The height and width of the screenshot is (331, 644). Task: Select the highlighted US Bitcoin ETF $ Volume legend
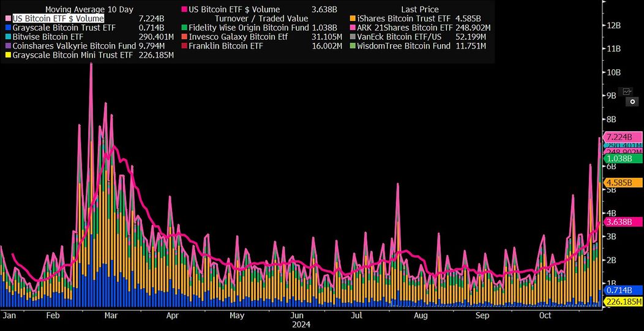(x=58, y=18)
